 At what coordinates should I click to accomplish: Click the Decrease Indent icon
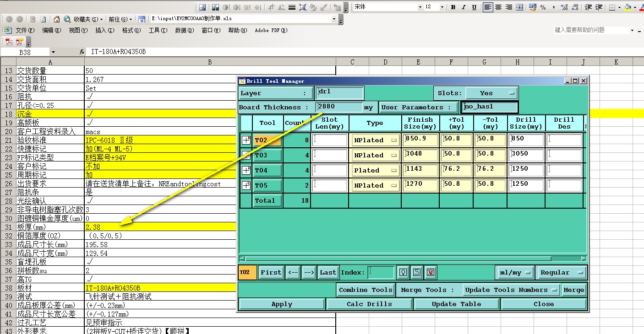click(x=587, y=7)
